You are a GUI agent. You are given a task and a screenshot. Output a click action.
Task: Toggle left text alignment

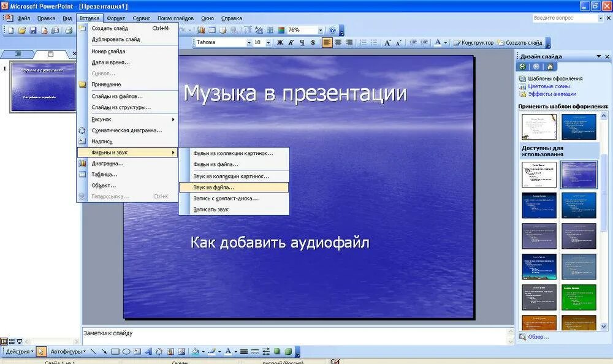point(327,42)
